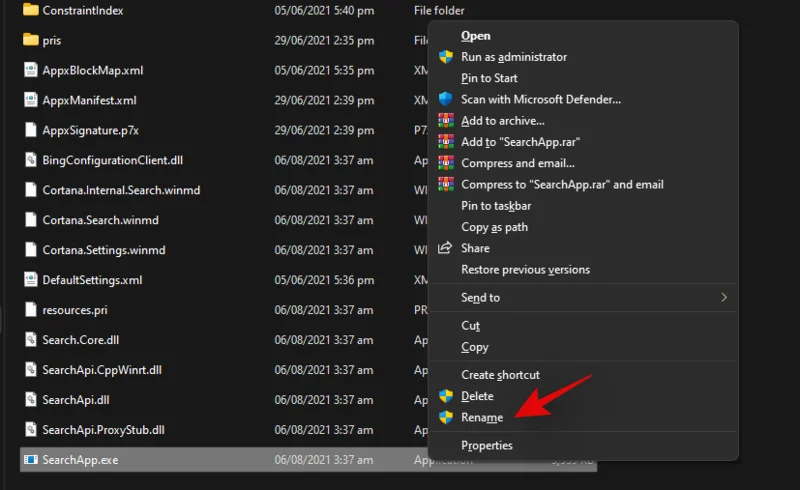Click the resources.pri file icon
Viewport: 800px width, 490px height.
(x=31, y=309)
